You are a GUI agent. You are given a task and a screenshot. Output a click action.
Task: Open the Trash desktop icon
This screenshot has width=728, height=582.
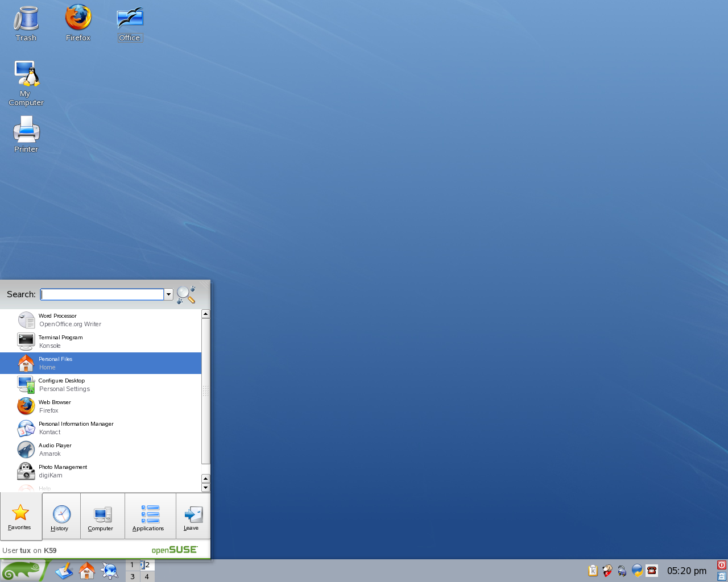point(26,24)
